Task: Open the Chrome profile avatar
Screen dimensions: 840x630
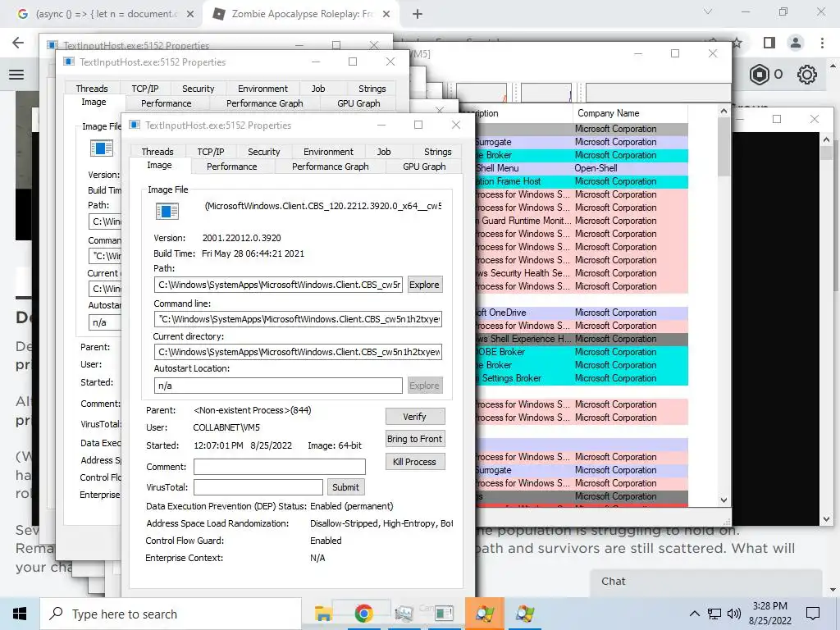Action: (796, 43)
